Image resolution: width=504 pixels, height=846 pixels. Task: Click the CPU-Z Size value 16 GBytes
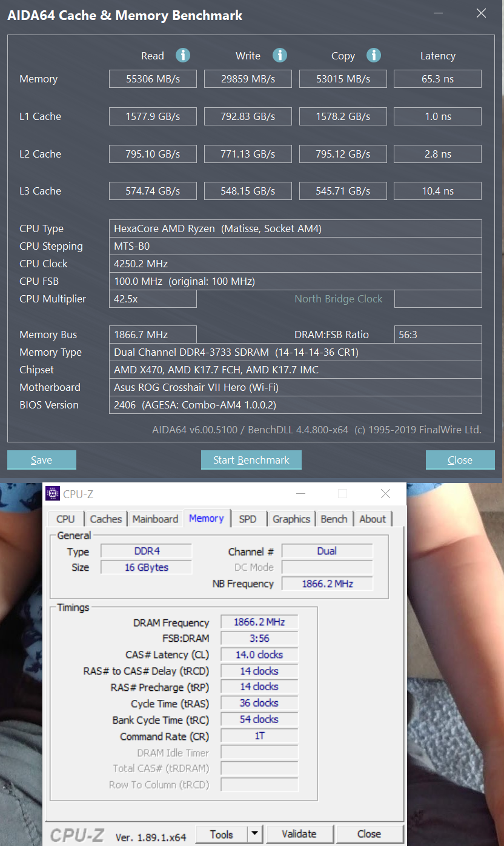(146, 567)
